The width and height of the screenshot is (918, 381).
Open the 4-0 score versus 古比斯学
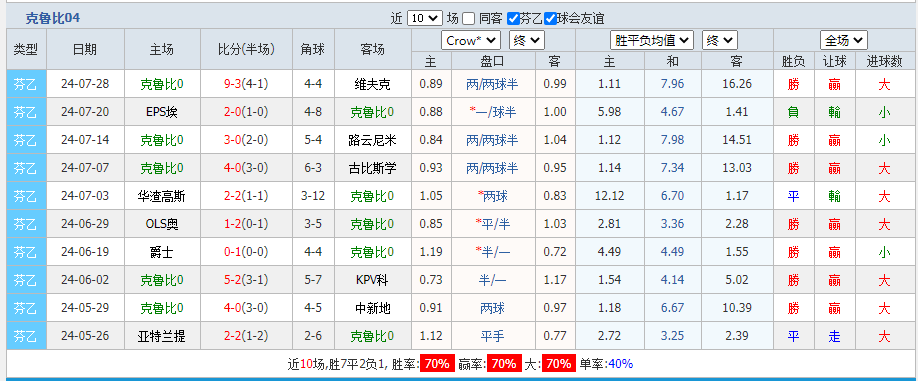(233, 169)
